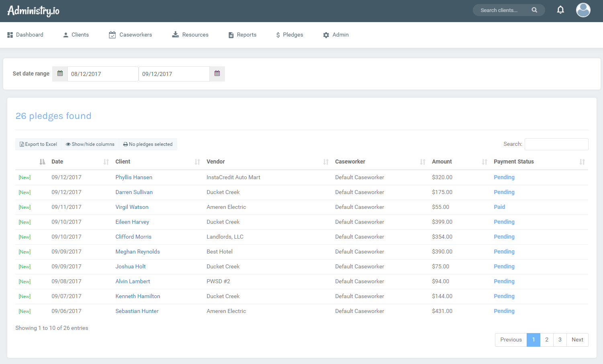Go to page 2 of results
603x364 pixels.
click(x=546, y=339)
